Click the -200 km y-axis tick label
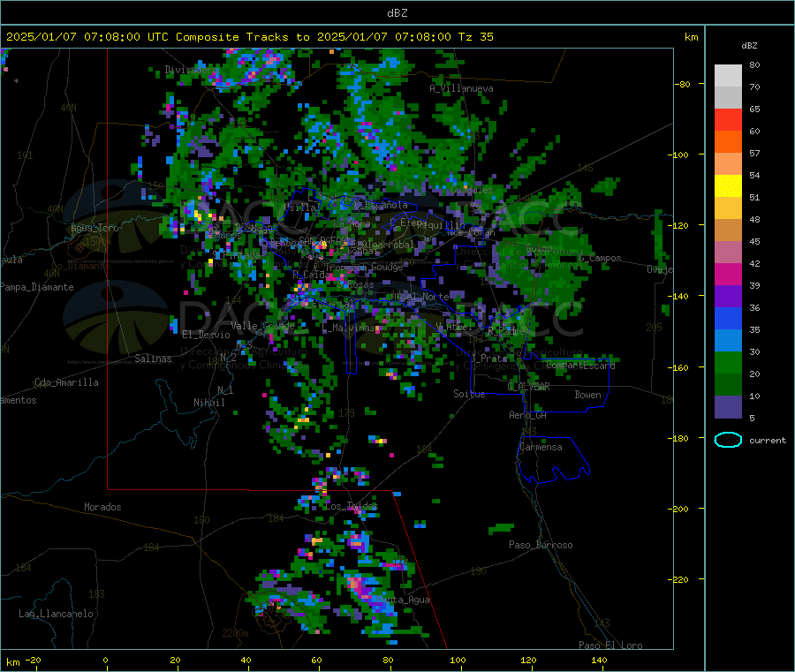This screenshot has height=672, width=795. [x=679, y=509]
